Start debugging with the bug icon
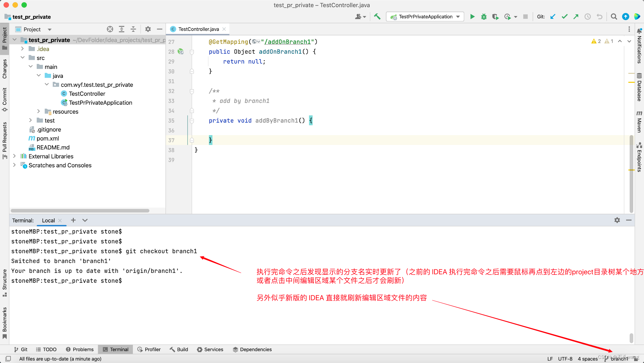The image size is (644, 363). pos(484,17)
